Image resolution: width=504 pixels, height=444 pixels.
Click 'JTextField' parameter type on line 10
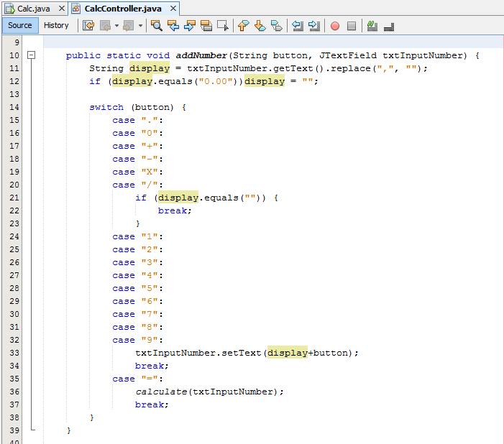[x=348, y=55]
